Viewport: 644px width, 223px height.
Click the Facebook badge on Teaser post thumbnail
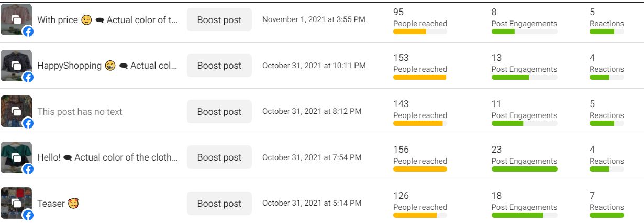[x=28, y=215]
